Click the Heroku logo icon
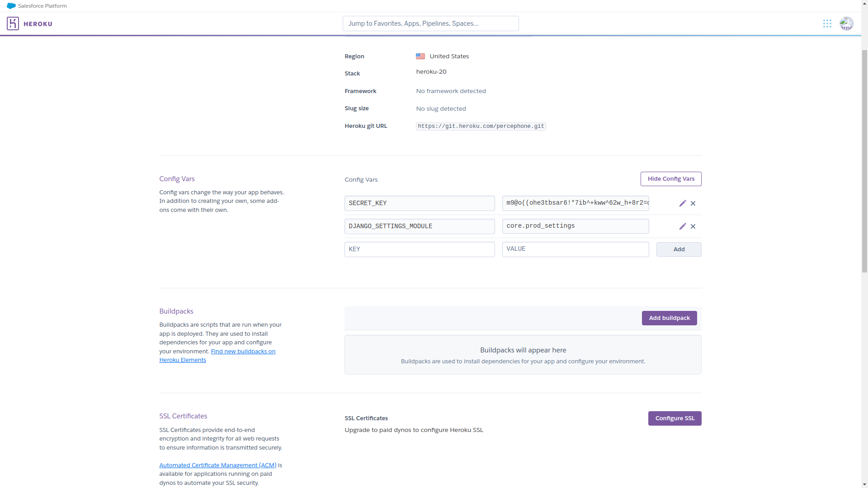The width and height of the screenshot is (868, 488). click(13, 23)
